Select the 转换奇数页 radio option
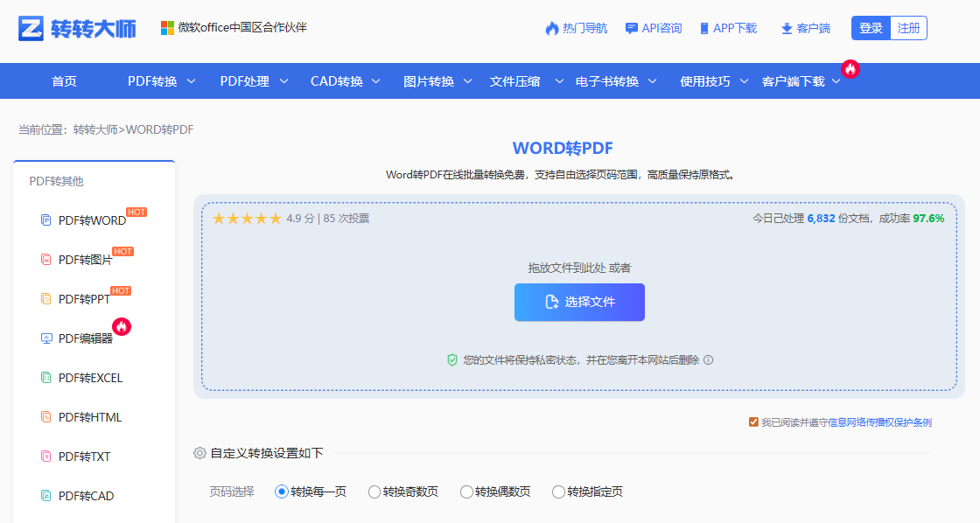 374,492
